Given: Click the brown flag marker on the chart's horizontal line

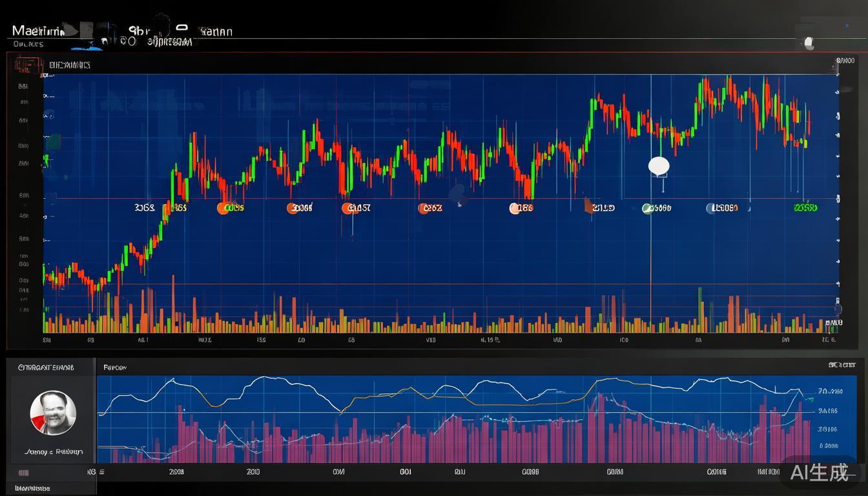Looking at the screenshot, I should 588,205.
